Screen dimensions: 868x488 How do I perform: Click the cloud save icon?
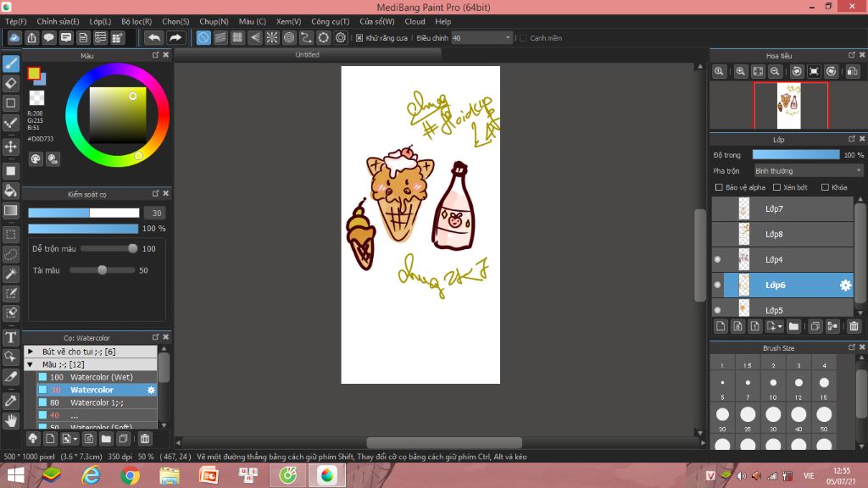tap(14, 37)
